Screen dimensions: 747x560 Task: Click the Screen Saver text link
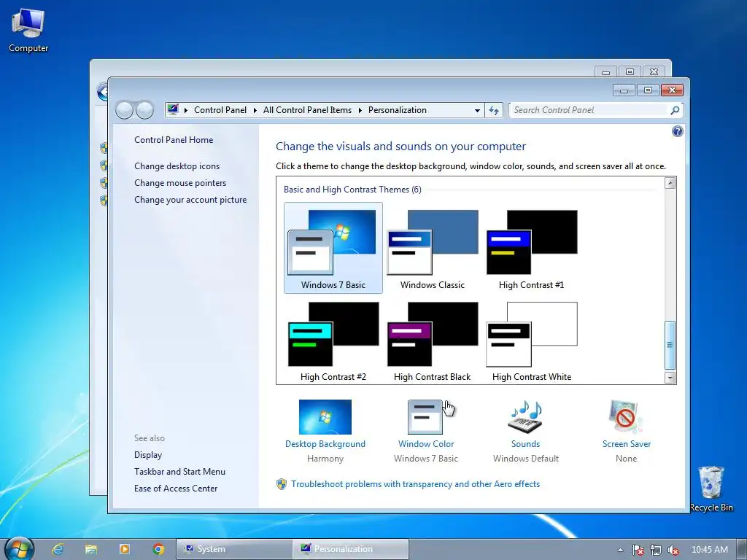[x=626, y=444]
